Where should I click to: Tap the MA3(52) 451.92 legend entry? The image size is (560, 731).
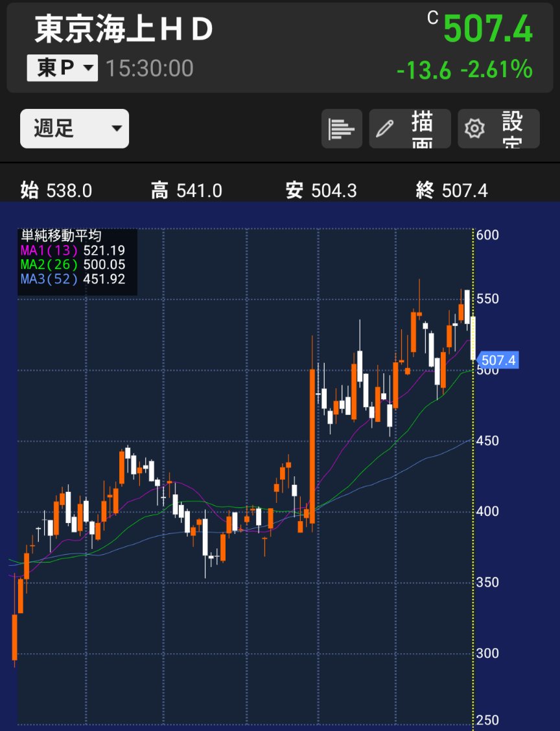point(73,279)
